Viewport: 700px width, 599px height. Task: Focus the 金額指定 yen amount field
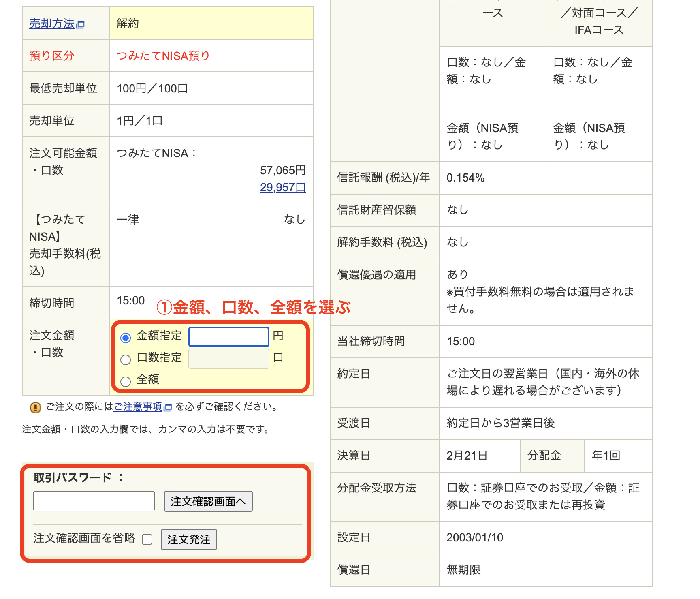click(x=229, y=337)
